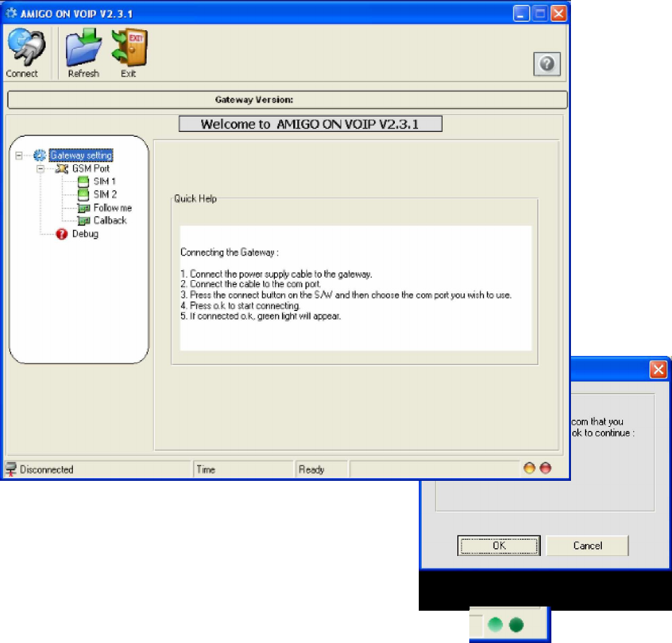Collapse the GSM Port tree node

[x=40, y=168]
